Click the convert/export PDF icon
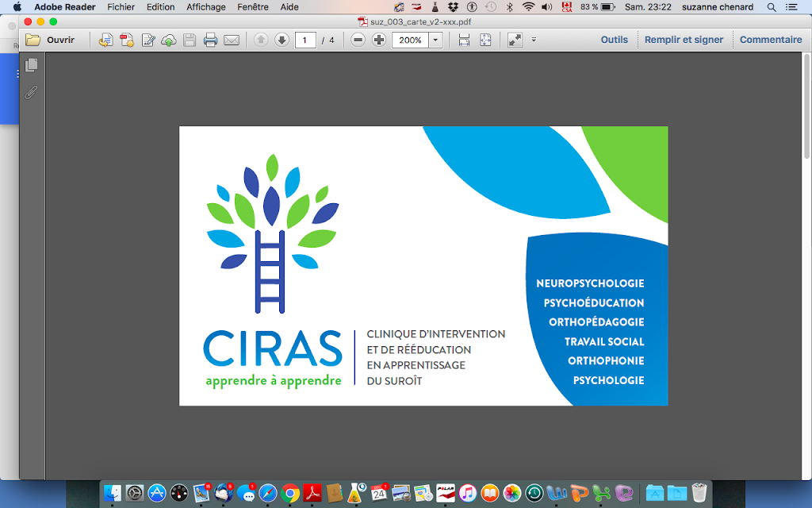The height and width of the screenshot is (508, 812). coord(106,40)
